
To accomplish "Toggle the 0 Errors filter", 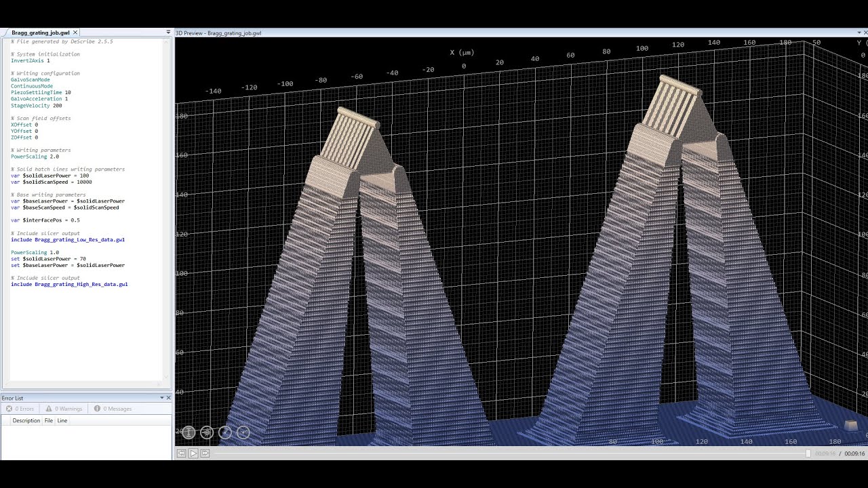I will pyautogui.click(x=20, y=409).
